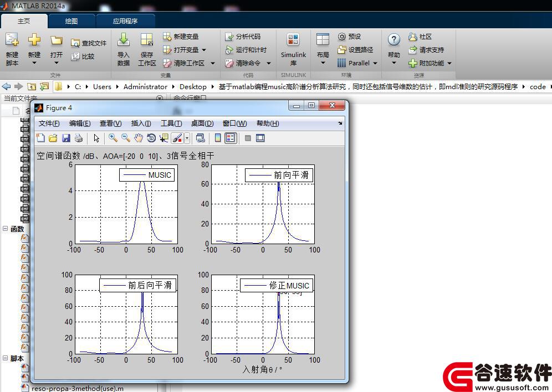Image resolution: width=552 pixels, height=392 pixels.
Task: Create a new script with 新建脚本
Action: pos(12,49)
